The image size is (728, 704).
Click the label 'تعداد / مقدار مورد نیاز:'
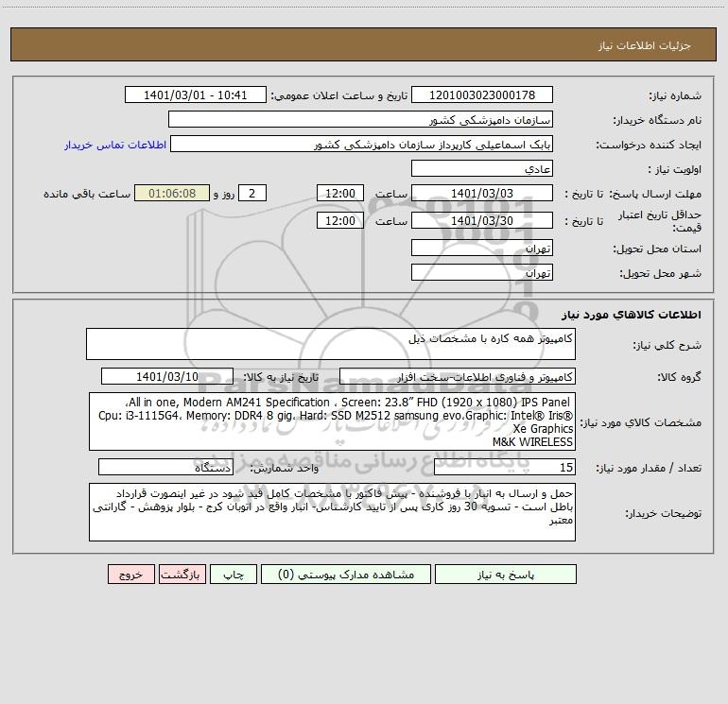[x=649, y=469]
